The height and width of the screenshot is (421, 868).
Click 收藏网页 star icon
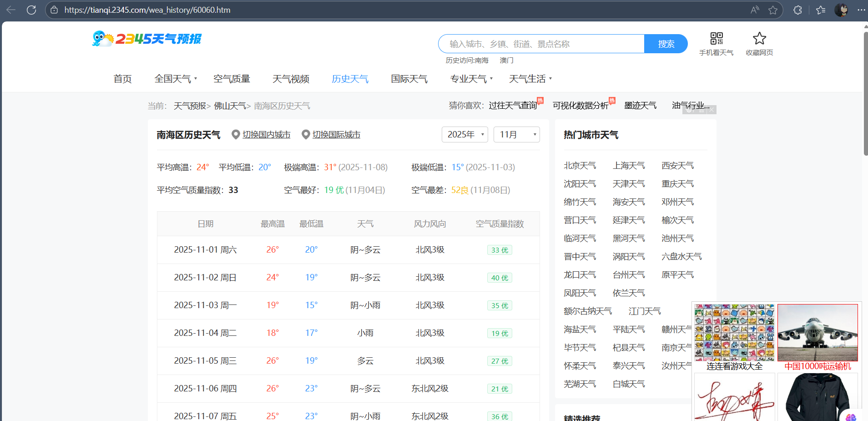759,38
